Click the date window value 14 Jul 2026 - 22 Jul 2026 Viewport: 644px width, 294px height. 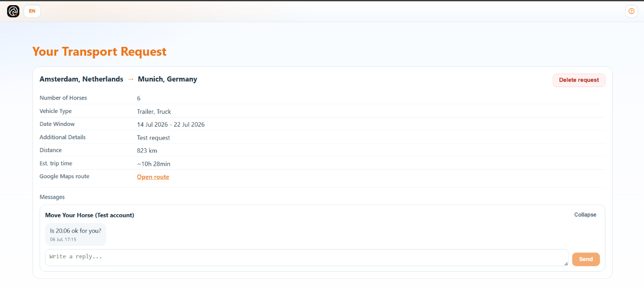pos(171,125)
